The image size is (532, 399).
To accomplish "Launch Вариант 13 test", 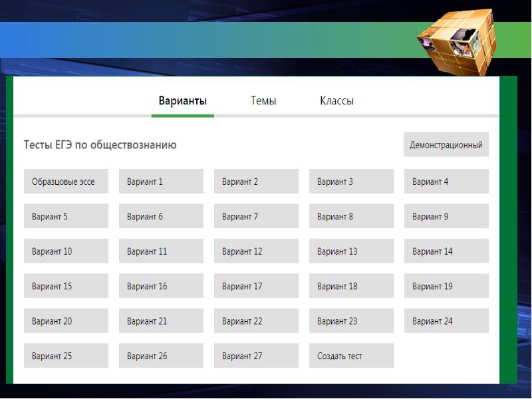I will pyautogui.click(x=351, y=251).
